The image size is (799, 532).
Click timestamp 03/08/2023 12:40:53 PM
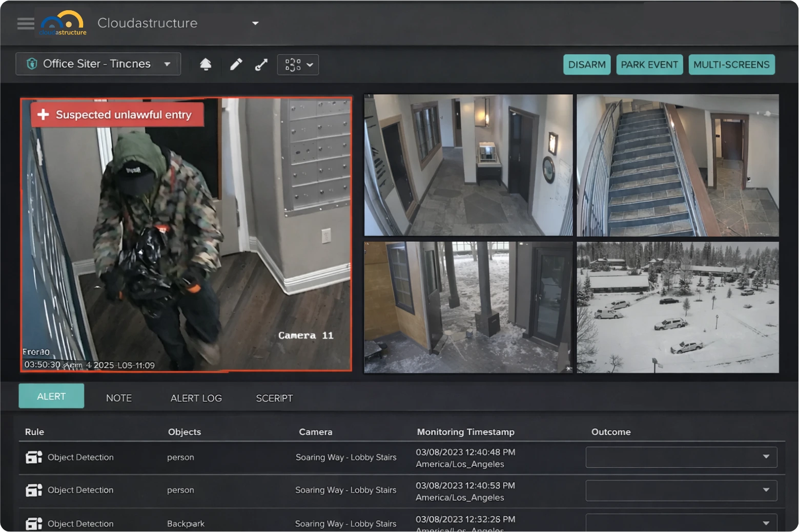pyautogui.click(x=465, y=485)
